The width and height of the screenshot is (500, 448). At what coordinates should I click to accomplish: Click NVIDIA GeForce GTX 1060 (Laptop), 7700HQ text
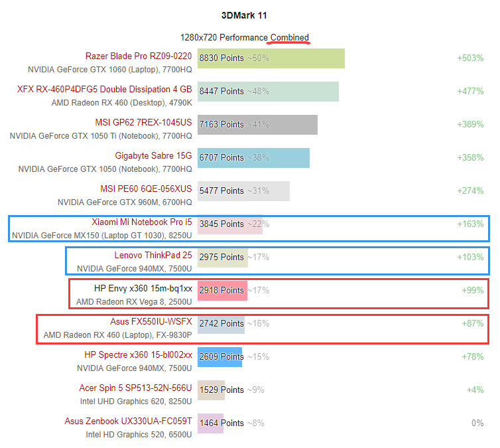pyautogui.click(x=110, y=70)
